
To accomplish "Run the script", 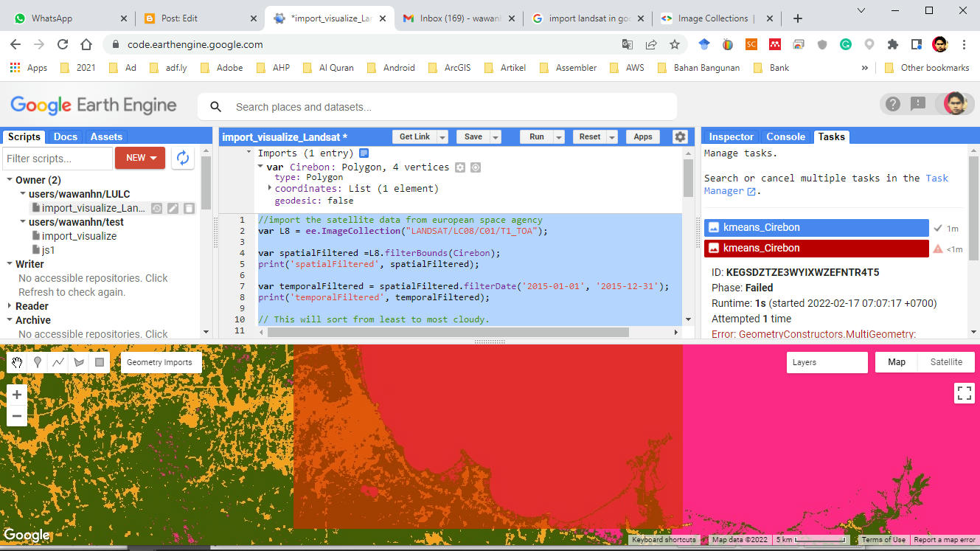I will [536, 137].
